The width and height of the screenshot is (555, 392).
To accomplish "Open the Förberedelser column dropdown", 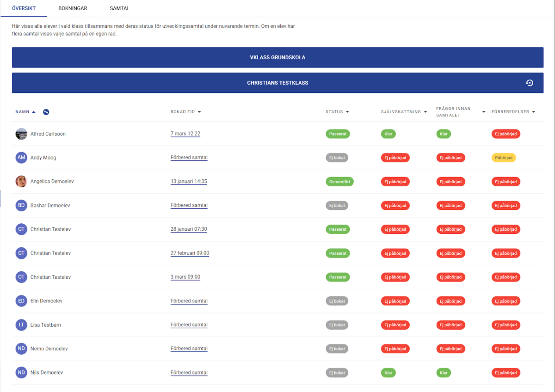I will pos(533,112).
